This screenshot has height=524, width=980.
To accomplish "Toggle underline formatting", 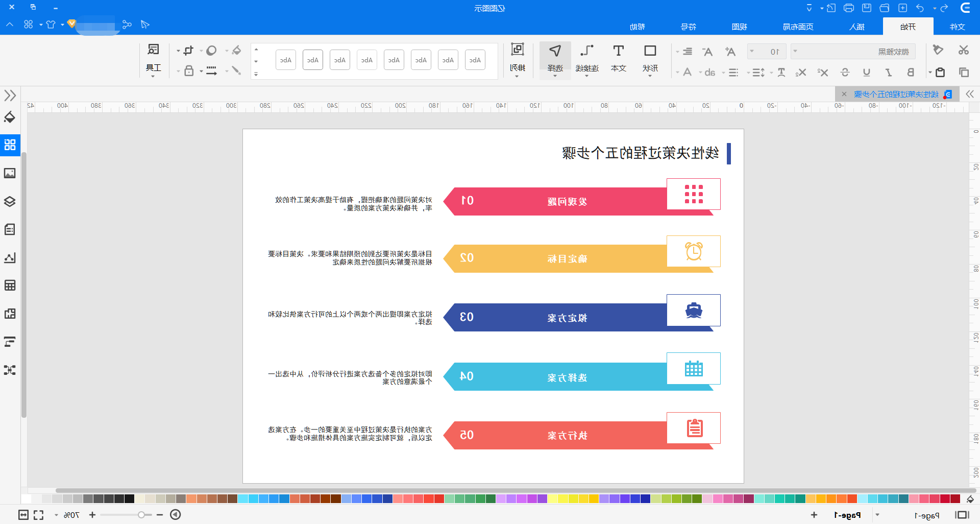I will [x=867, y=73].
